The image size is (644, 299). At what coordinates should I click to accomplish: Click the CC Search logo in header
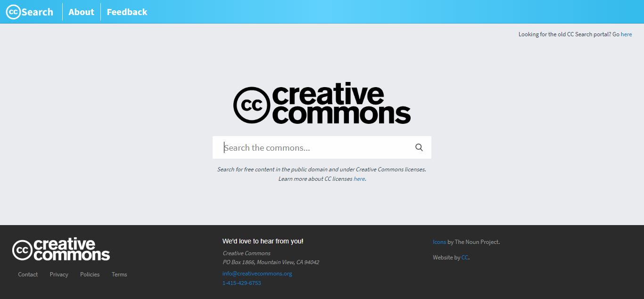tap(30, 12)
